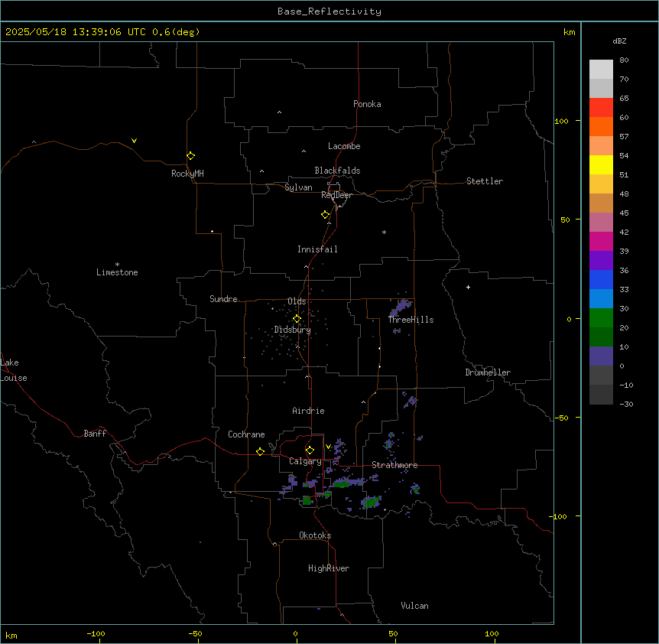
Task: Click the asterisk marker above Limestone
Action: pyautogui.click(x=117, y=265)
